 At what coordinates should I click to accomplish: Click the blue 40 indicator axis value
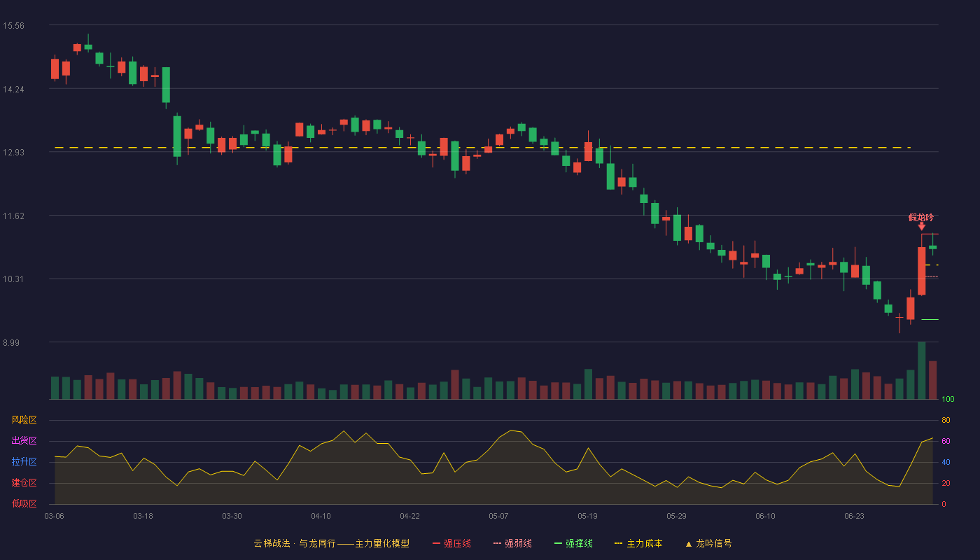point(946,462)
